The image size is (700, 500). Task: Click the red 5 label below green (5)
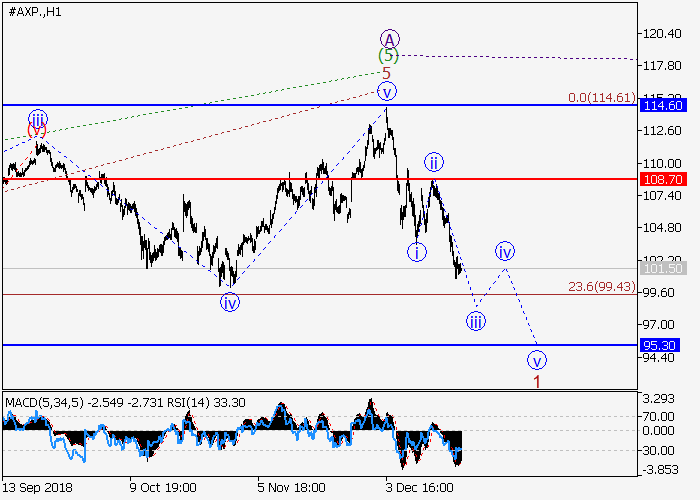(386, 73)
